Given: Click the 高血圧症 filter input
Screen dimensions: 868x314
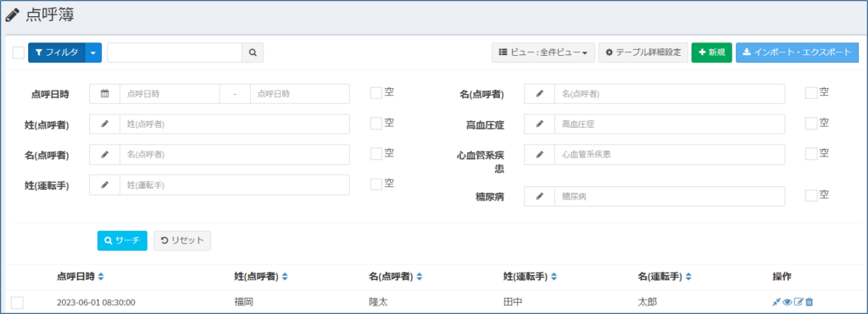Looking at the screenshot, I should click(x=670, y=124).
